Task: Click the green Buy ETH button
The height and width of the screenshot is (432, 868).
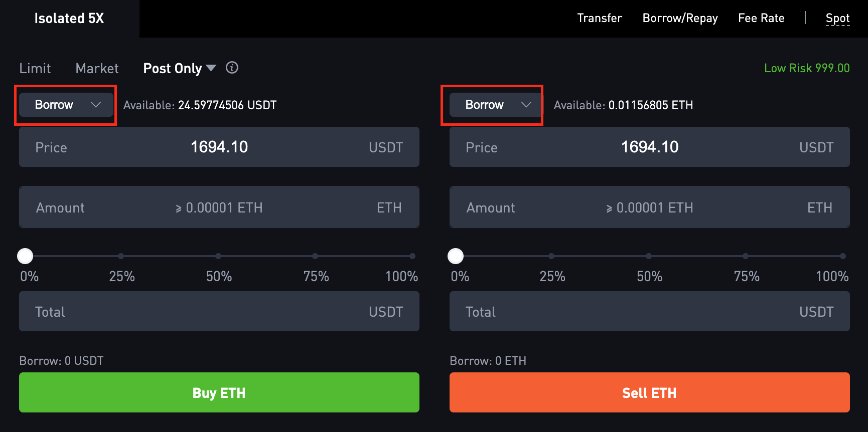Action: 219,392
